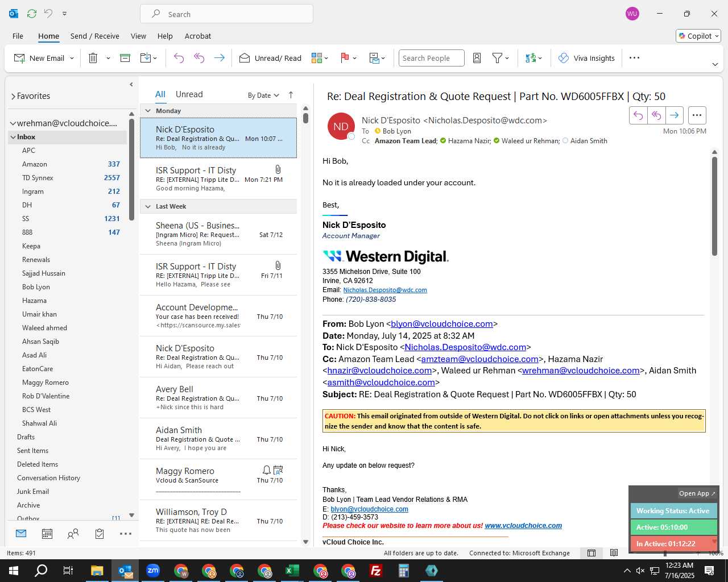Switch to Normal view in status bar

point(591,553)
